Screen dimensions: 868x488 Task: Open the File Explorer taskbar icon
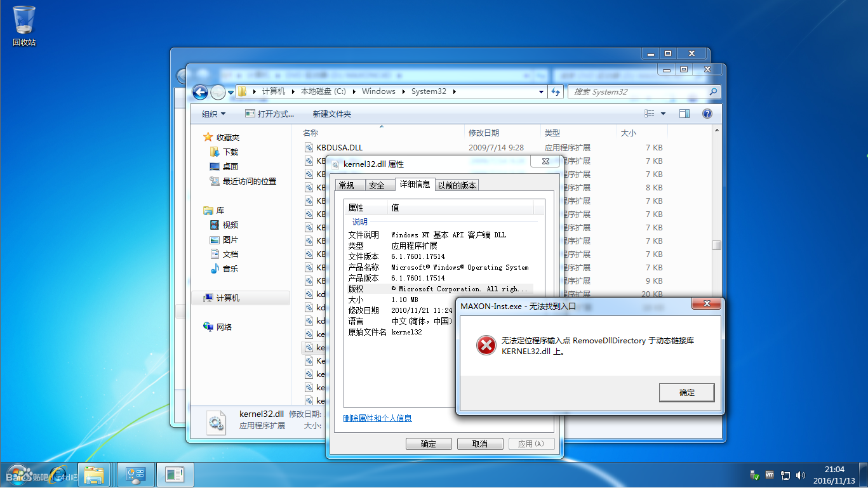pyautogui.click(x=94, y=475)
